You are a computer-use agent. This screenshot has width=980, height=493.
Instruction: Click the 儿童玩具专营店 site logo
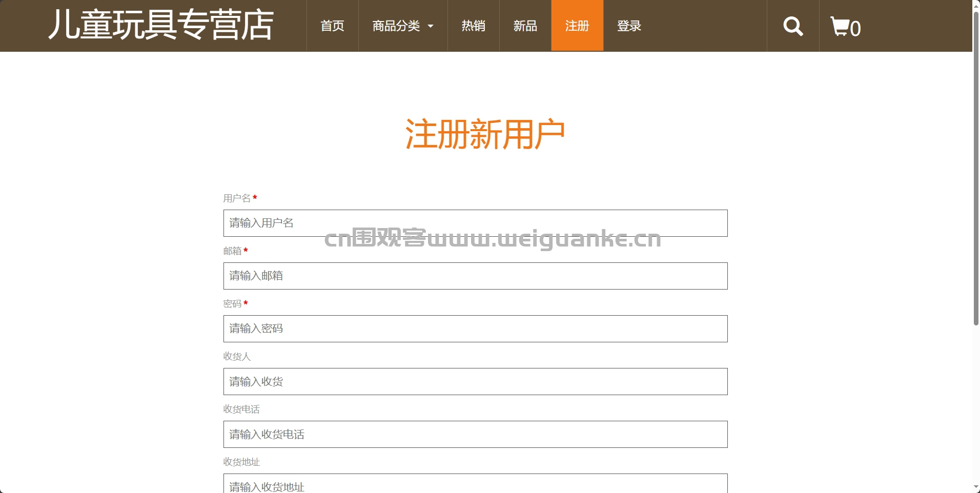point(161,25)
